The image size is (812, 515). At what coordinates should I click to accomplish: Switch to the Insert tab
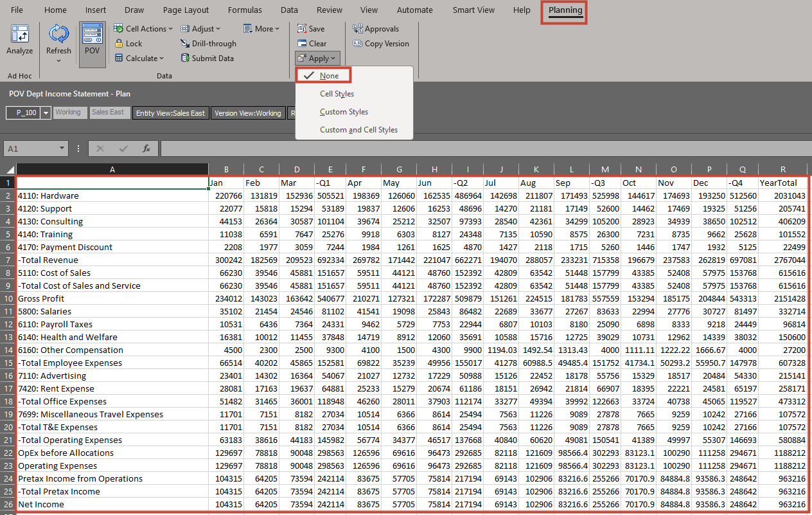click(x=96, y=10)
